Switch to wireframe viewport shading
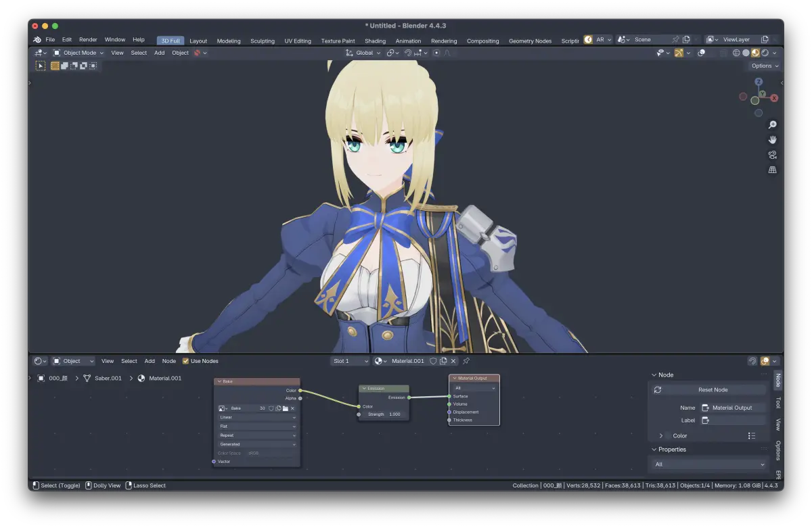The width and height of the screenshot is (812, 528). coord(737,53)
